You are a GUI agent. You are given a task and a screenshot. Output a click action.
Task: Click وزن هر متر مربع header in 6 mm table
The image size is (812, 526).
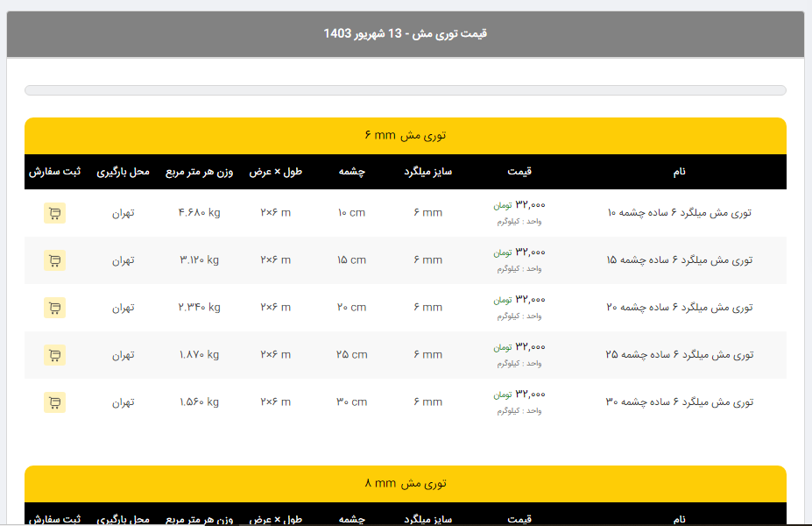(x=200, y=172)
